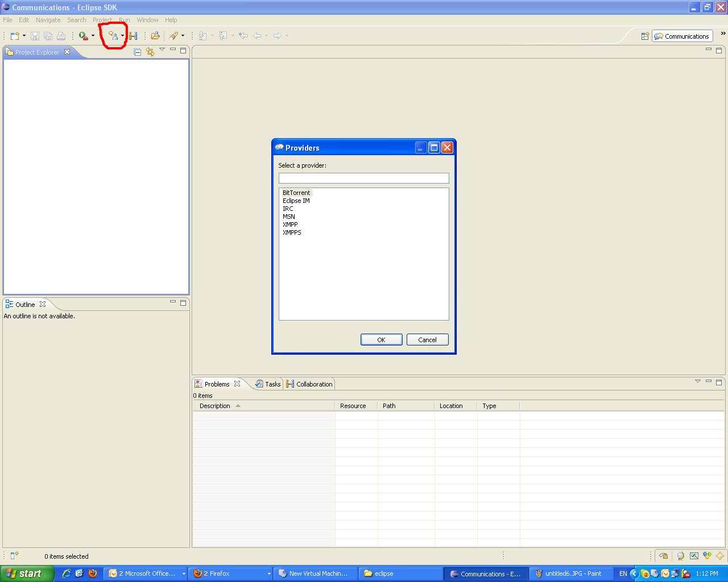Open the Edit menu
The width and height of the screenshot is (728, 582).
point(24,20)
